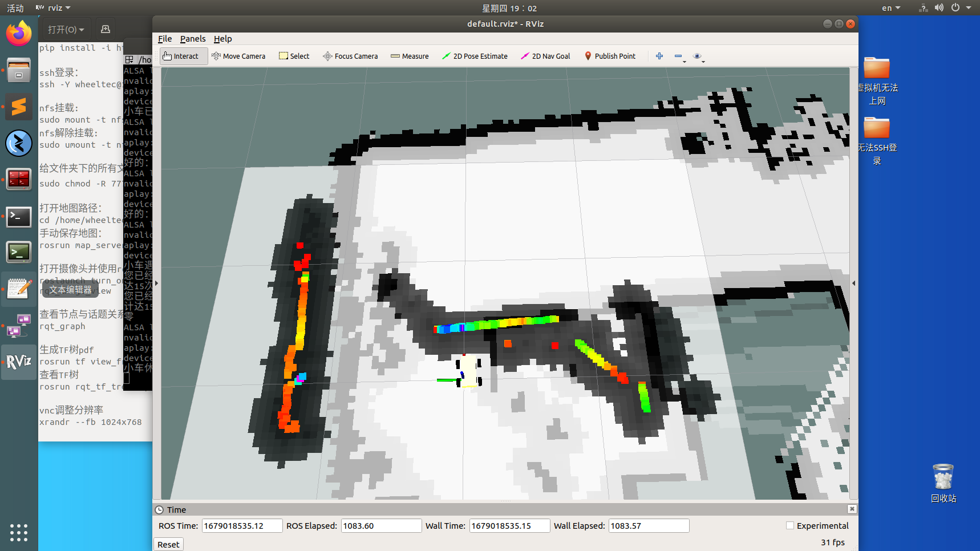The width and height of the screenshot is (980, 551).
Task: Click the network status icon
Action: [923, 8]
